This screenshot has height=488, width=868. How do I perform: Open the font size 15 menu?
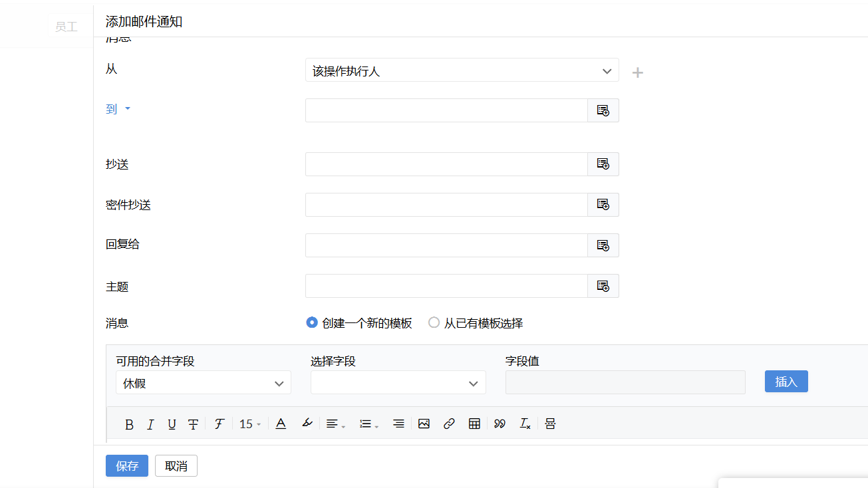coord(250,424)
